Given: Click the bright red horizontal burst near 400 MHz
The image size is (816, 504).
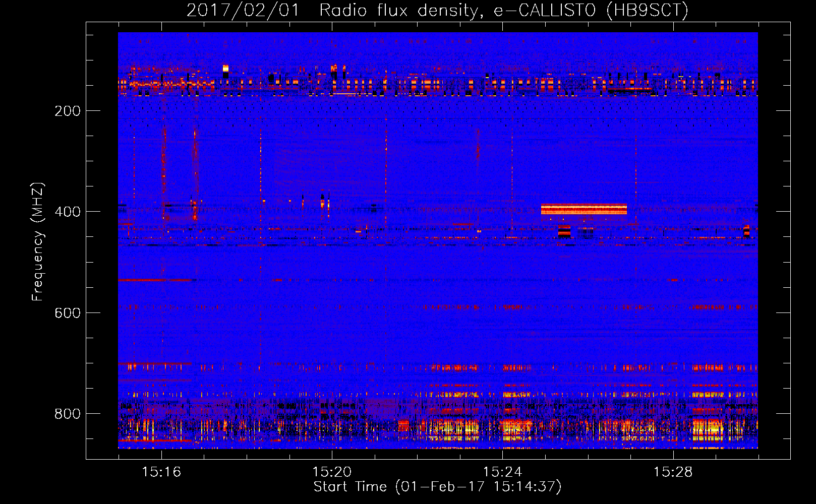Looking at the screenshot, I should (x=584, y=209).
